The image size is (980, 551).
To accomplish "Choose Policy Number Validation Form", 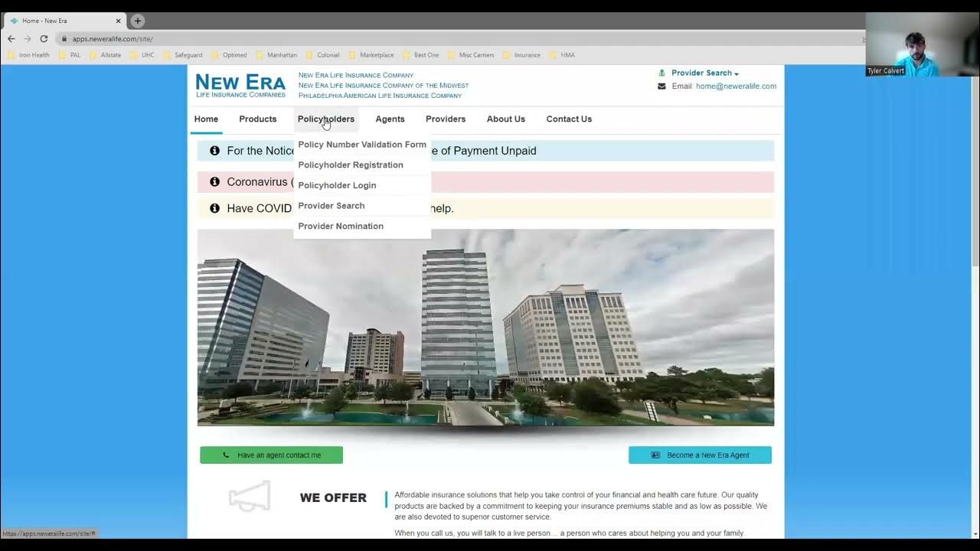I will pos(362,145).
